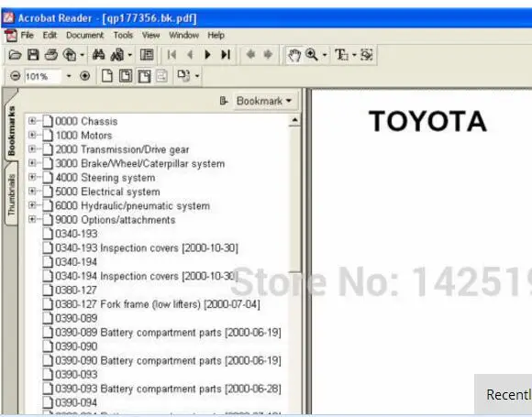532x417 pixels.
Task: Switch to the Bookmarks side tab
Action: [x=11, y=130]
